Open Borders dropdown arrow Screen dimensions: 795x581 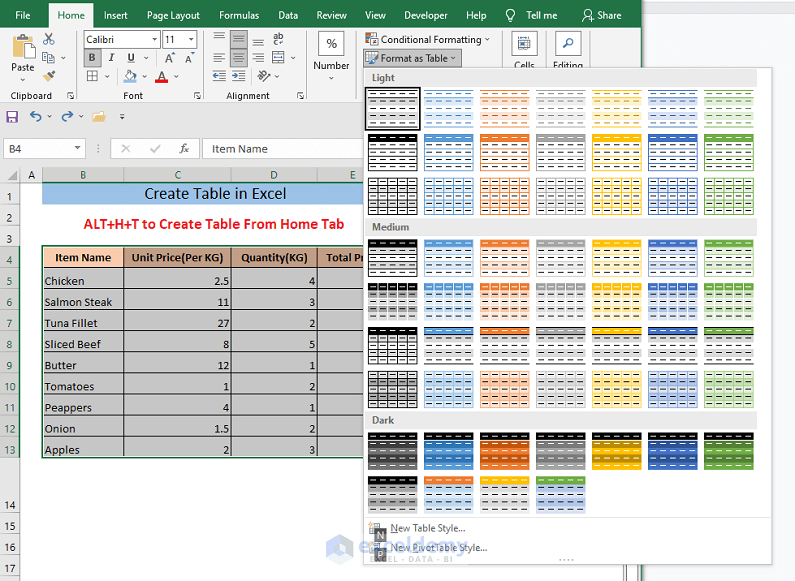(x=107, y=77)
